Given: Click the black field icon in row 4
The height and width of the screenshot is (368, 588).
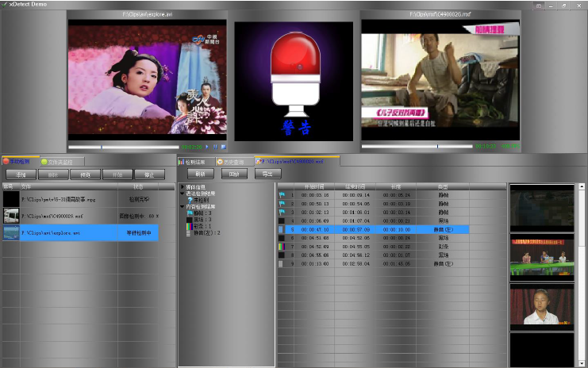Looking at the screenshot, I should (x=281, y=220).
